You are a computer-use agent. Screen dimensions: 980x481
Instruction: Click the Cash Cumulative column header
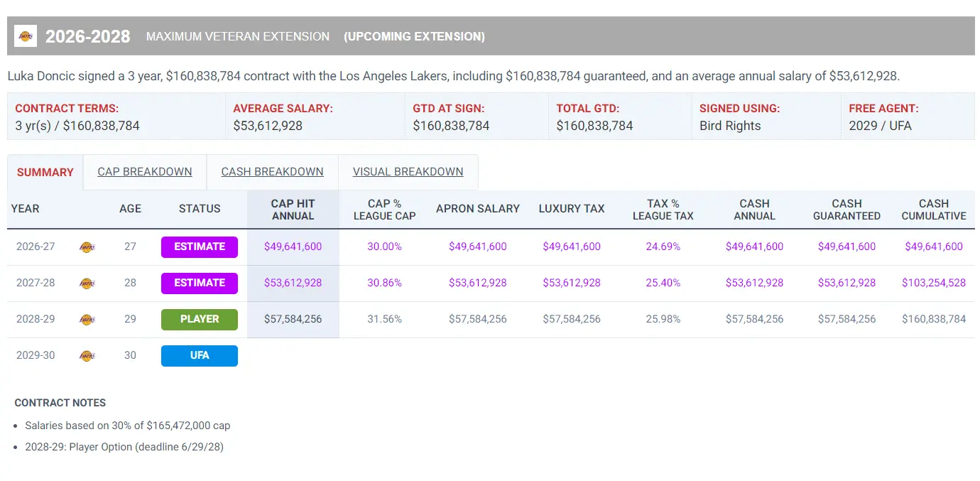point(934,210)
